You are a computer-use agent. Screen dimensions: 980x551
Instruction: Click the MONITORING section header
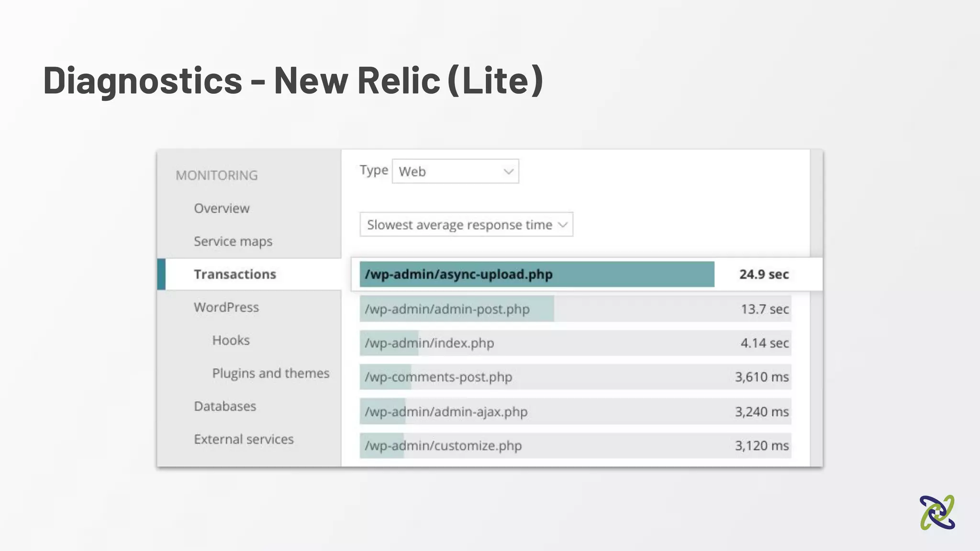216,176
